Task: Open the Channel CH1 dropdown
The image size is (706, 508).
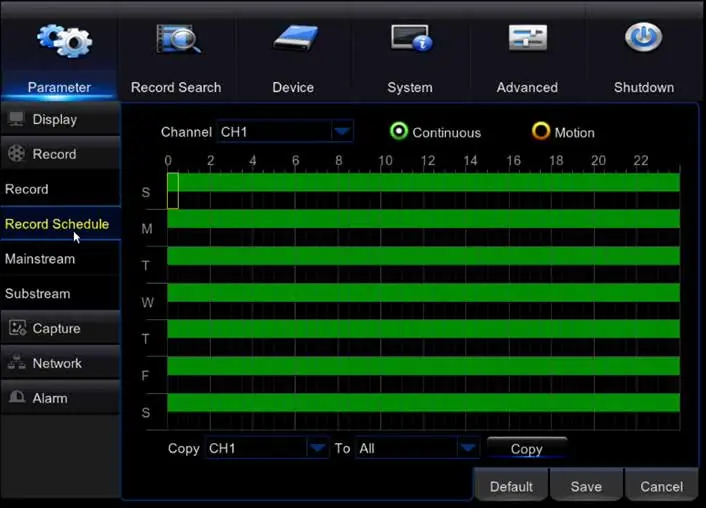Action: tap(285, 132)
